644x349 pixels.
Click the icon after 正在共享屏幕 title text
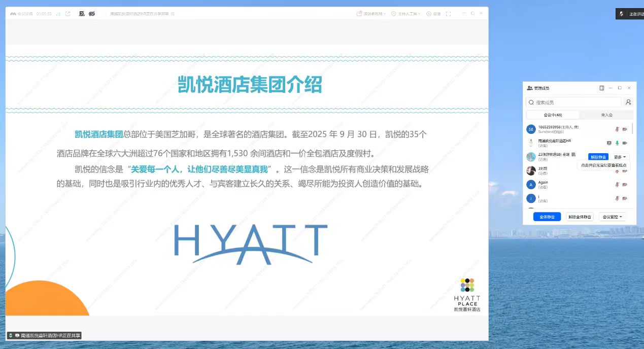tap(173, 14)
